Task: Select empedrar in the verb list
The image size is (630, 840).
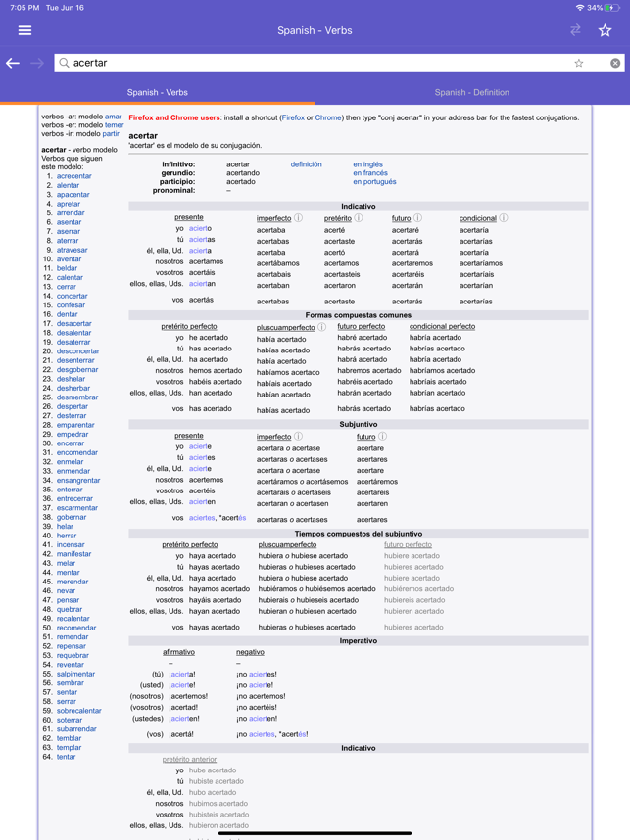Action: [x=73, y=434]
